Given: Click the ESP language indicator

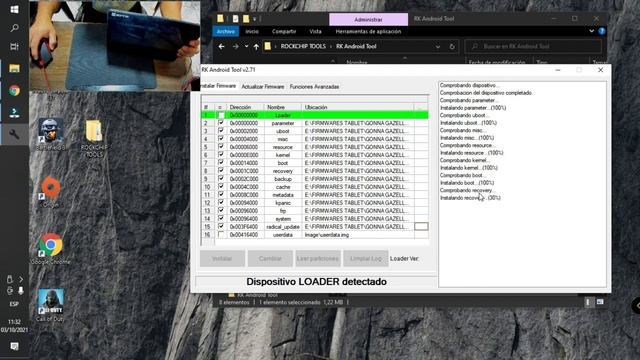Looking at the screenshot, I should point(14,304).
